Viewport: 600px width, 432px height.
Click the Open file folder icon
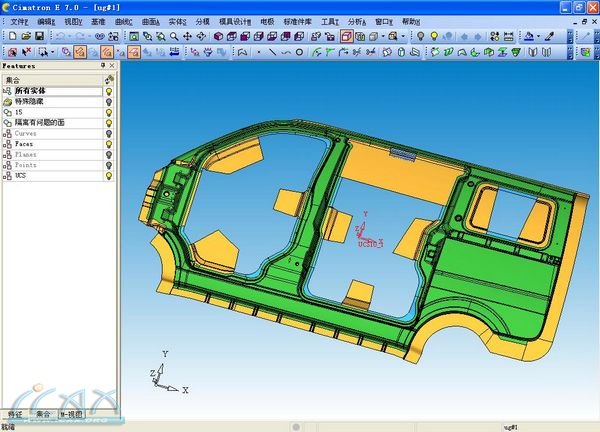[26, 36]
